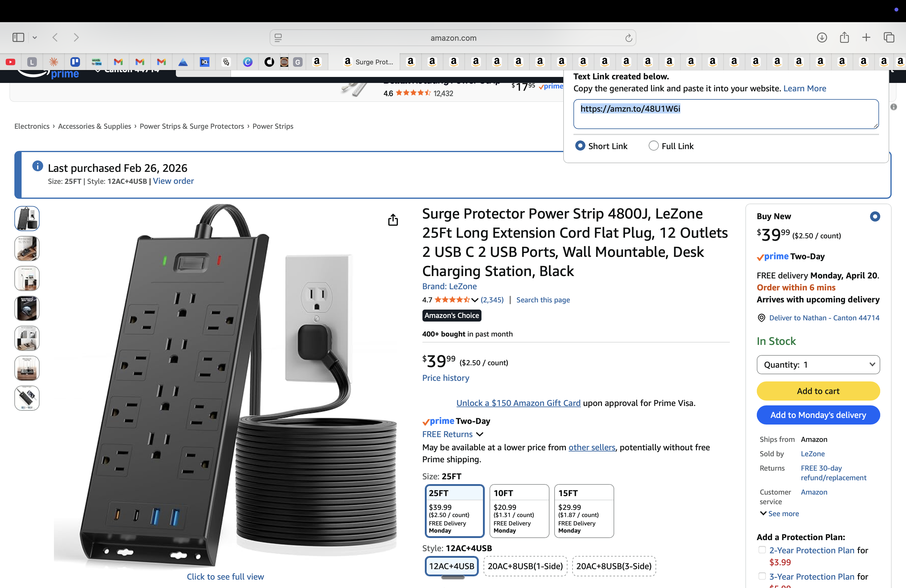
Task: Click Search this page link
Action: (543, 300)
